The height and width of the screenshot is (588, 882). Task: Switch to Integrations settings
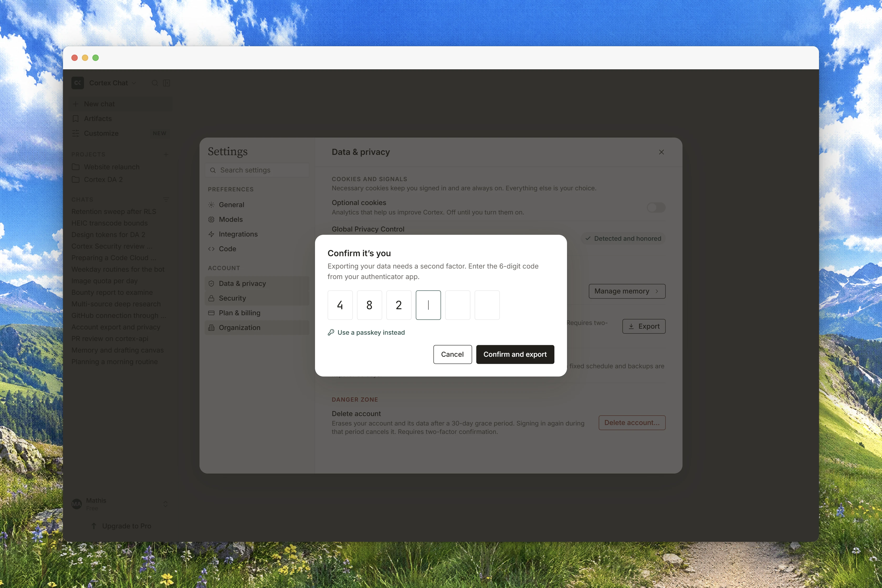[x=257, y=234]
